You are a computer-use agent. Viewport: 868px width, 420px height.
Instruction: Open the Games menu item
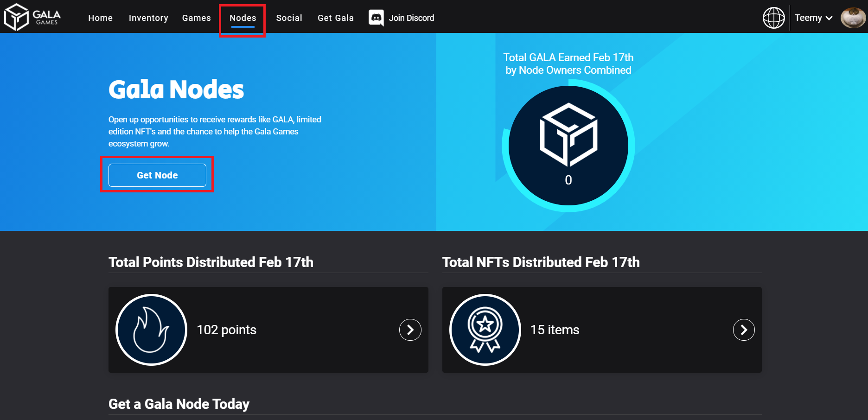[x=197, y=18]
